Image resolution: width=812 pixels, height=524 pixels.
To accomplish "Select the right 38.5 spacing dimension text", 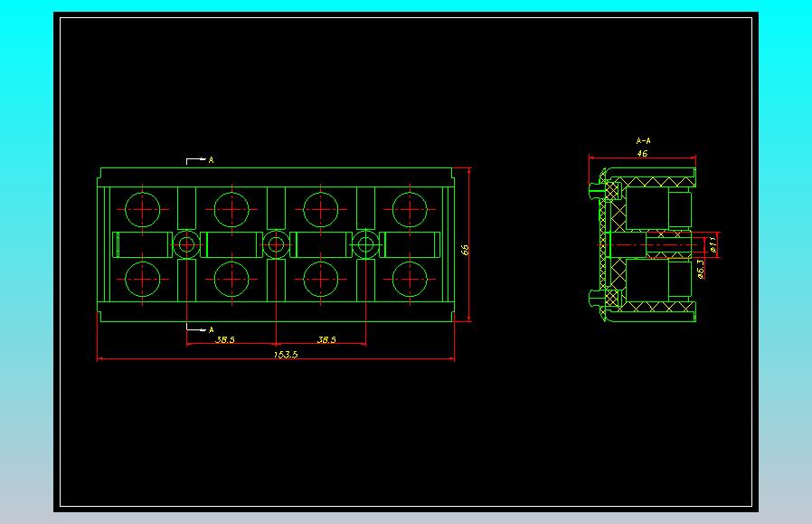I will point(326,339).
